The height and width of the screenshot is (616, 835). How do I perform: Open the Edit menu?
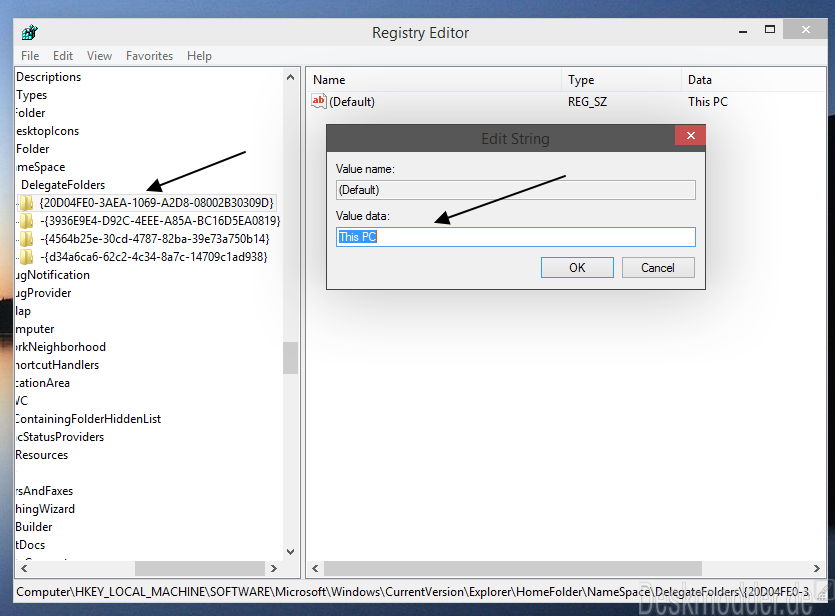[63, 56]
